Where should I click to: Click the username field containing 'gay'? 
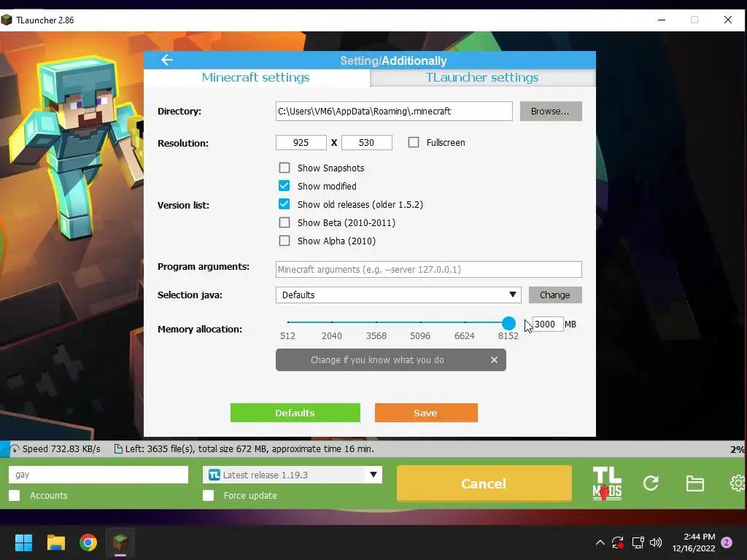click(x=98, y=475)
